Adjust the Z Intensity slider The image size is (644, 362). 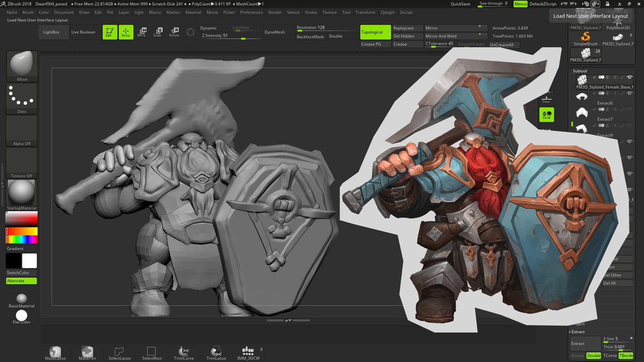(x=231, y=36)
